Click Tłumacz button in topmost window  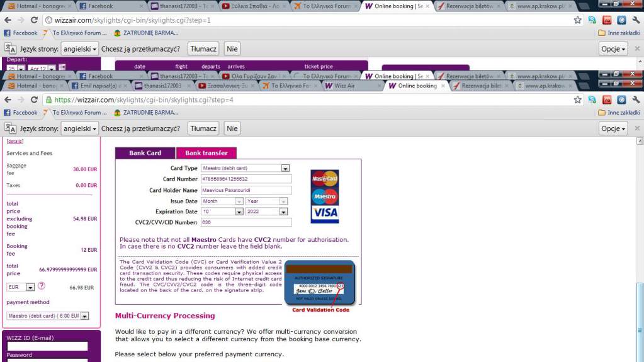pos(203,49)
